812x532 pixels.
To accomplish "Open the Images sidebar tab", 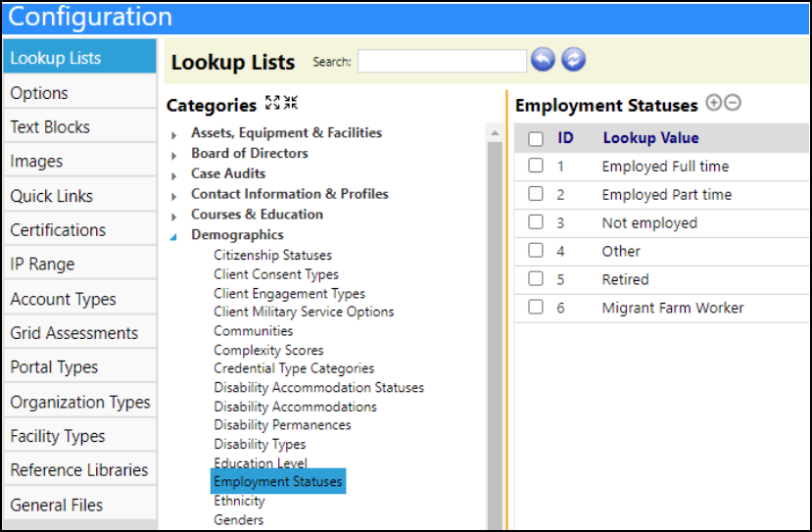I will click(x=79, y=161).
